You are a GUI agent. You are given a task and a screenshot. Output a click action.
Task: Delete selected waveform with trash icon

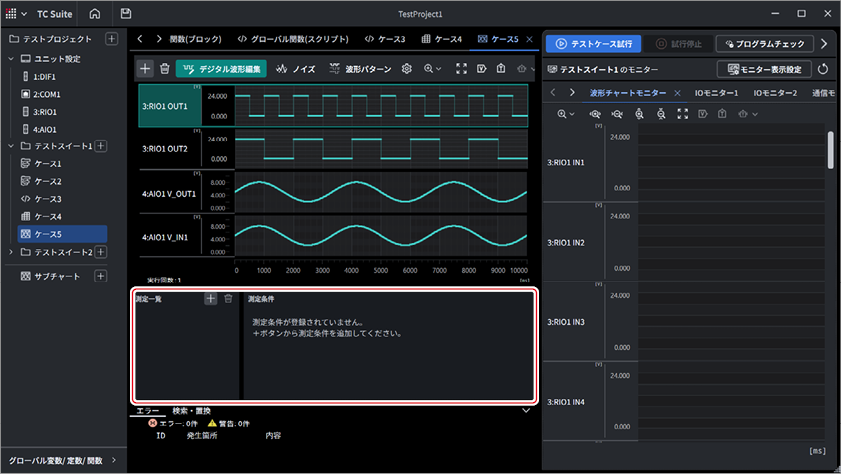pyautogui.click(x=165, y=69)
